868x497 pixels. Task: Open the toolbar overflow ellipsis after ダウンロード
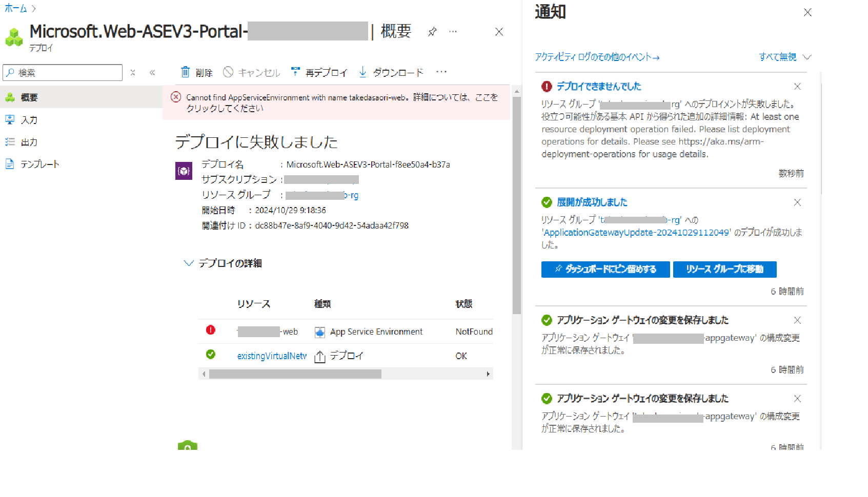441,72
